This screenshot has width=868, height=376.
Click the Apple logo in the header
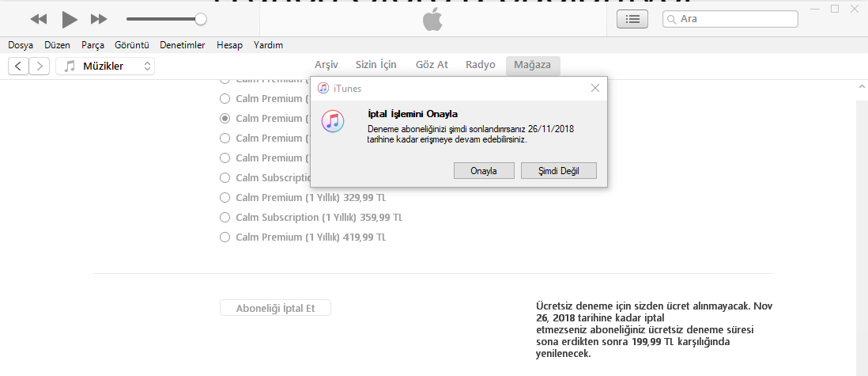pyautogui.click(x=433, y=20)
